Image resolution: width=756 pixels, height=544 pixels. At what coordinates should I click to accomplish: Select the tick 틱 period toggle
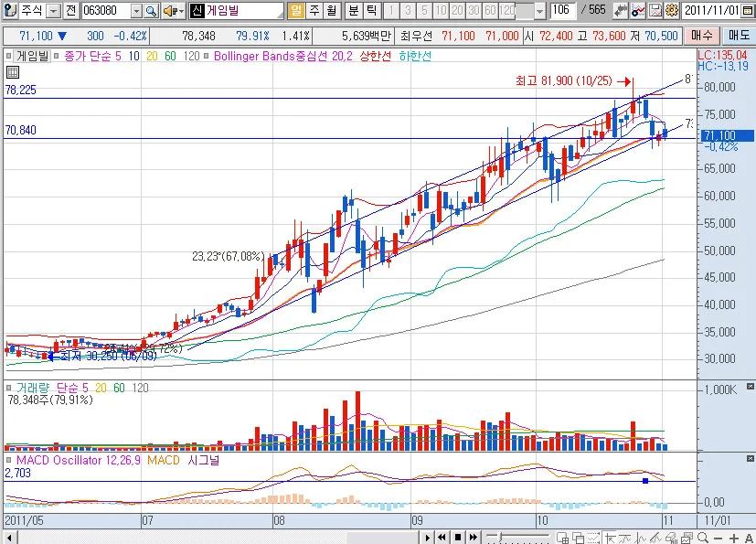[x=371, y=11]
